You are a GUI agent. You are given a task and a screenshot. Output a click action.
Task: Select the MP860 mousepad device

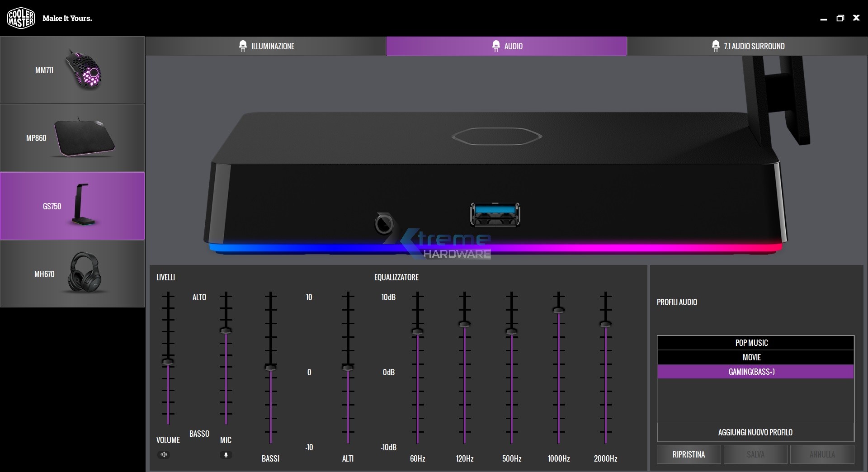pyautogui.click(x=72, y=138)
